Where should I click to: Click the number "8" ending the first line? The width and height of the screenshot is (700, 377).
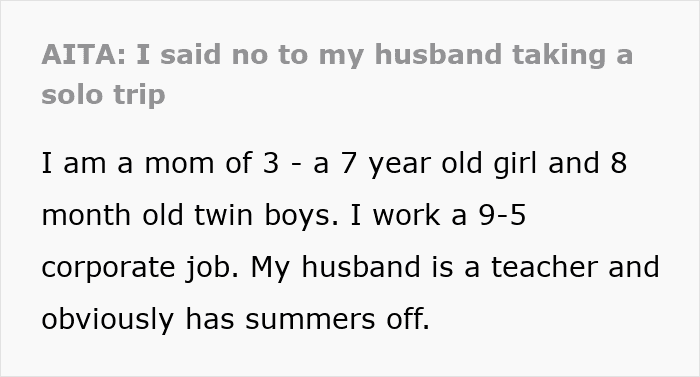coord(618,163)
